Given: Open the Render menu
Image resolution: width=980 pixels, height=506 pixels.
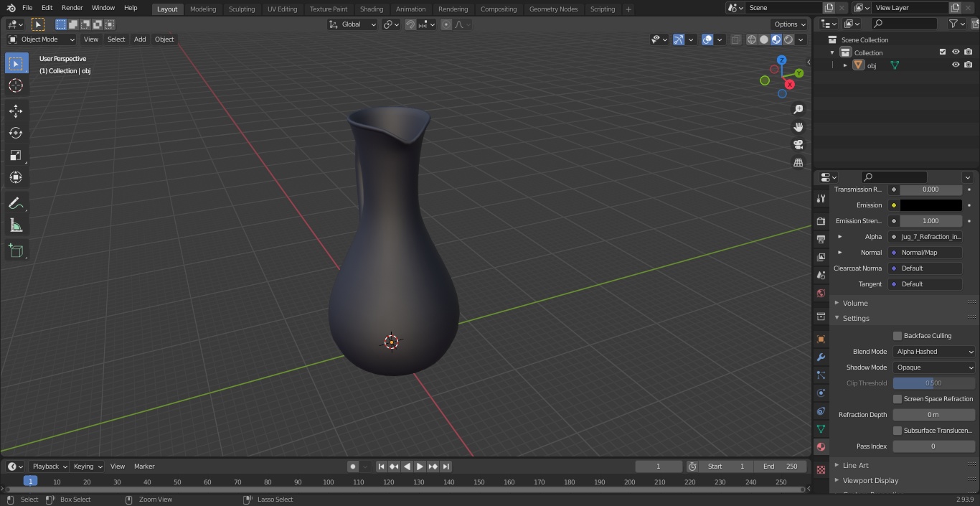Looking at the screenshot, I should tap(72, 8).
